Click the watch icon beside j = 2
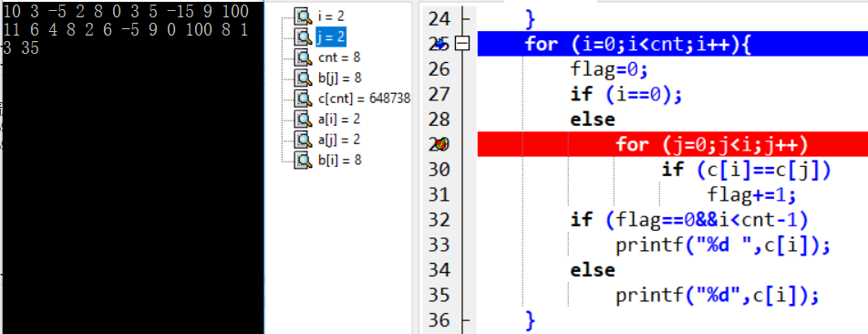This screenshot has height=334, width=868. coord(304,37)
